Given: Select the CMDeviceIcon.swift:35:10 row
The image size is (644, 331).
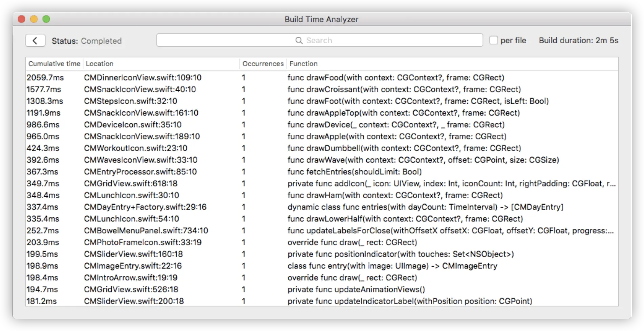Looking at the screenshot, I should (x=322, y=125).
